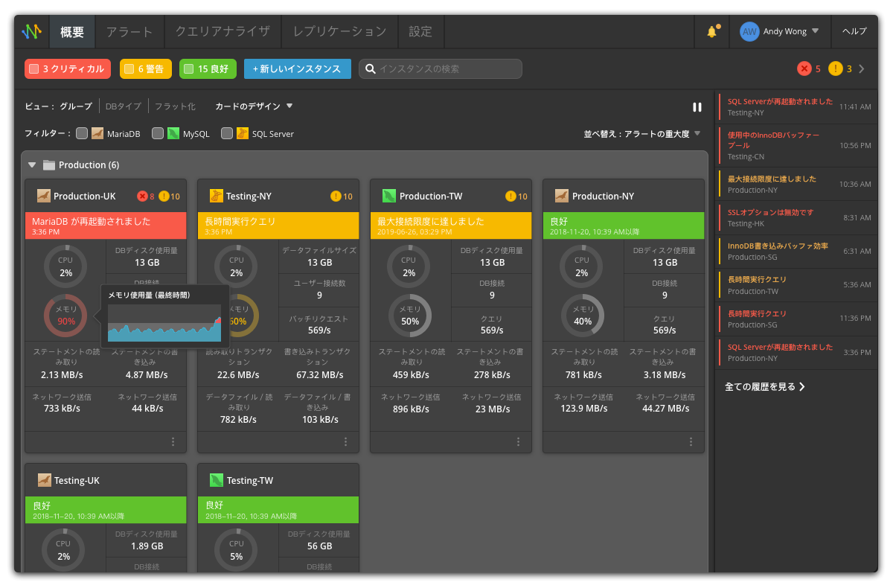
Task: Open the InnoDB書き込みバッファ効率 alert for Production-SG
Action: (x=795, y=251)
